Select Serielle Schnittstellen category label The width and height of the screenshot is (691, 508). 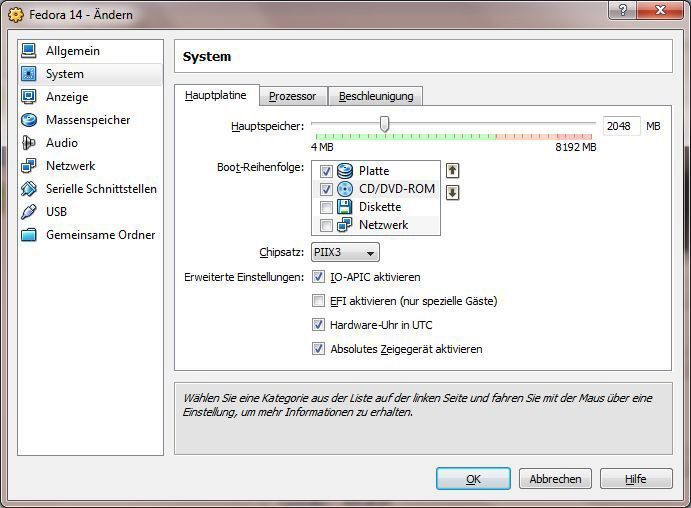[x=101, y=189]
